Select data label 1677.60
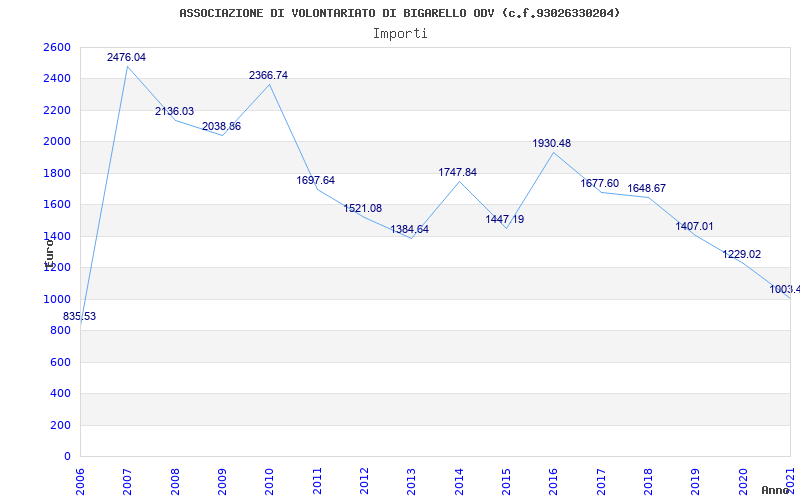This screenshot has height=500, width=800. [599, 183]
